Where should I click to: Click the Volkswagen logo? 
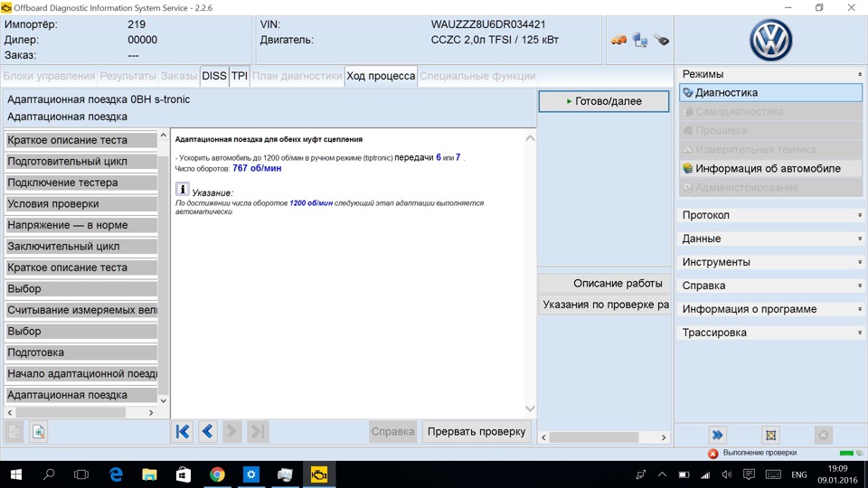coord(770,41)
